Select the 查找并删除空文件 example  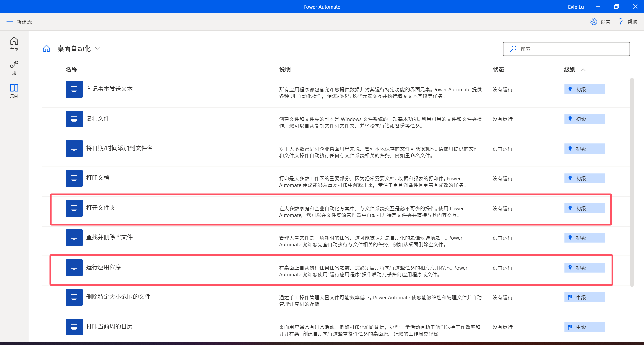[x=109, y=237]
